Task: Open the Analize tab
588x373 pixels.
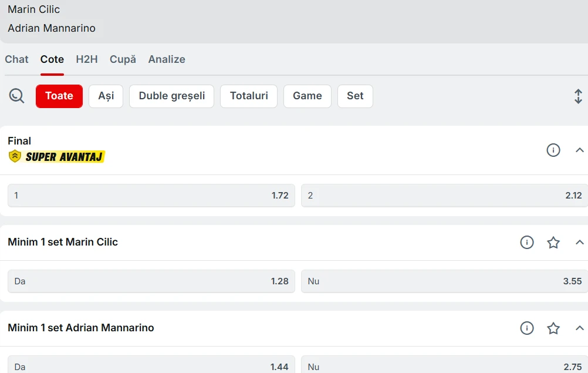Action: (167, 59)
